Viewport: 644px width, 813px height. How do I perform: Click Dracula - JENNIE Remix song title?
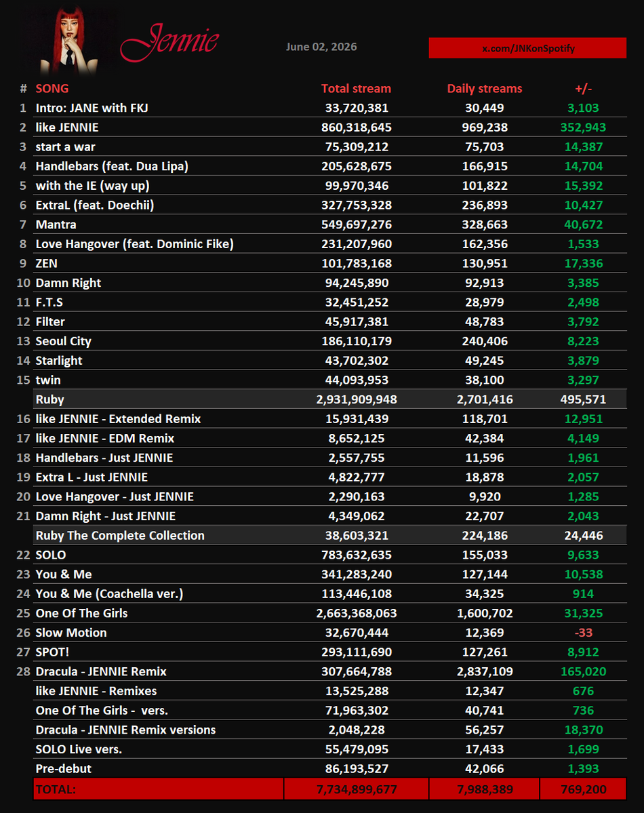point(101,672)
